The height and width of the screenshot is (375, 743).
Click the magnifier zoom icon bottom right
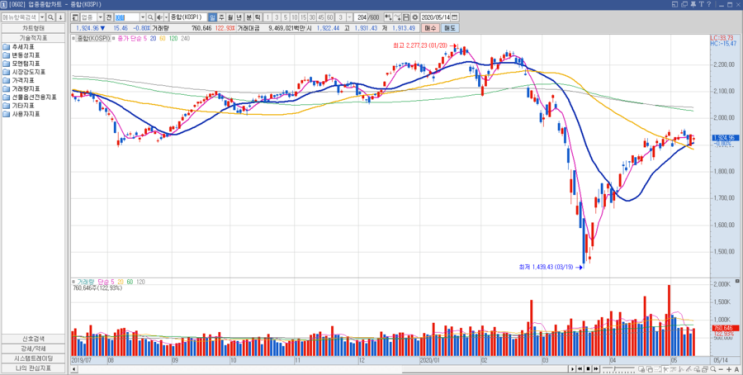point(713,369)
